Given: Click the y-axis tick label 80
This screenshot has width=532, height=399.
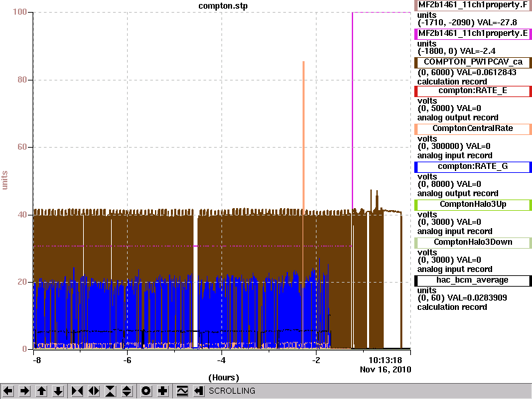Looking at the screenshot, I should point(22,80).
